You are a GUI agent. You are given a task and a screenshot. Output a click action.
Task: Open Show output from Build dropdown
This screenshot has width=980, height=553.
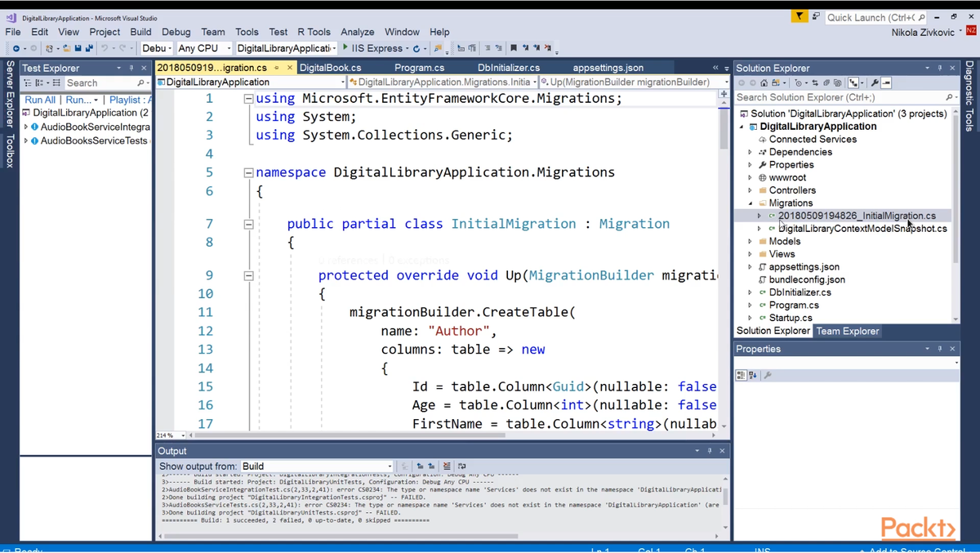[317, 466]
